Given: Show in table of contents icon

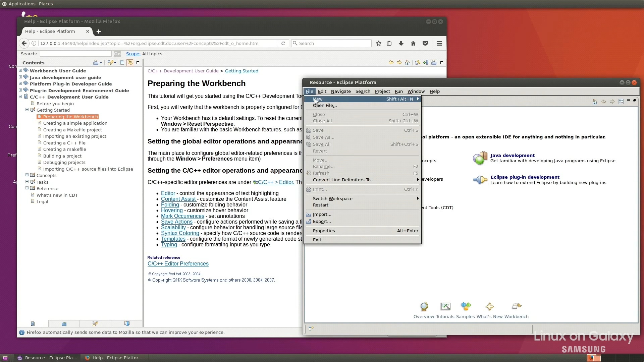Looking at the screenshot, I should [x=418, y=63].
